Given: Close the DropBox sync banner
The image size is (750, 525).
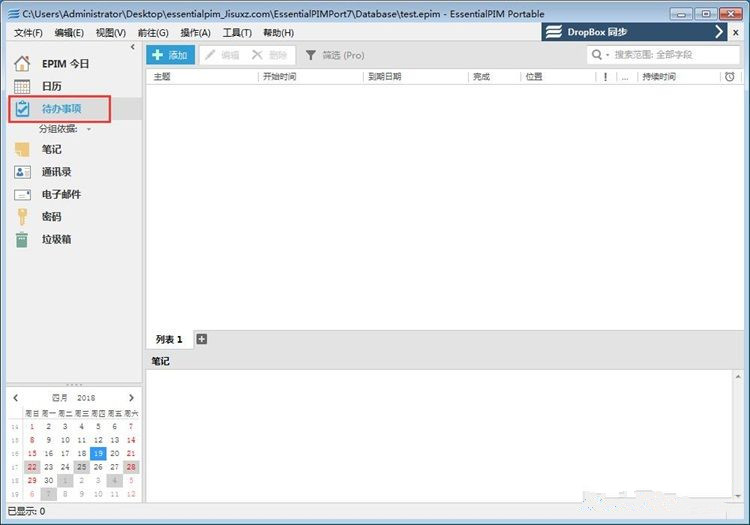Looking at the screenshot, I should (x=736, y=33).
